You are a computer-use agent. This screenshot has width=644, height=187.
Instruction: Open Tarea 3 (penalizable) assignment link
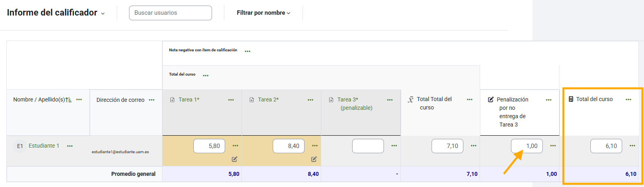pyautogui.click(x=348, y=99)
